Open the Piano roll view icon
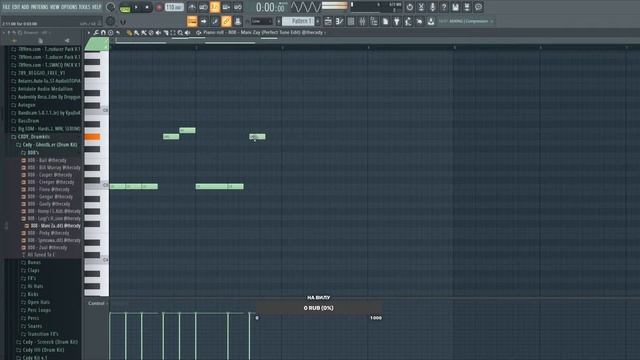 pyautogui.click(x=340, y=21)
